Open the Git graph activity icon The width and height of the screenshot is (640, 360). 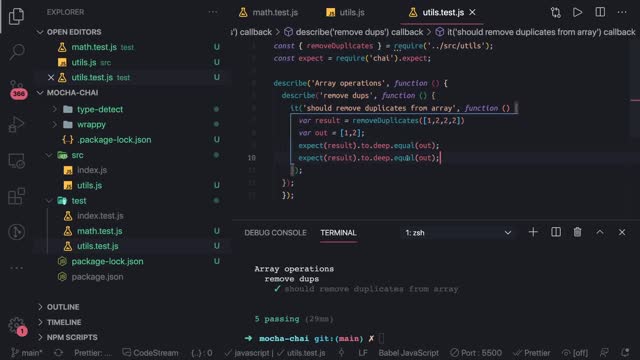[x=16, y=232]
